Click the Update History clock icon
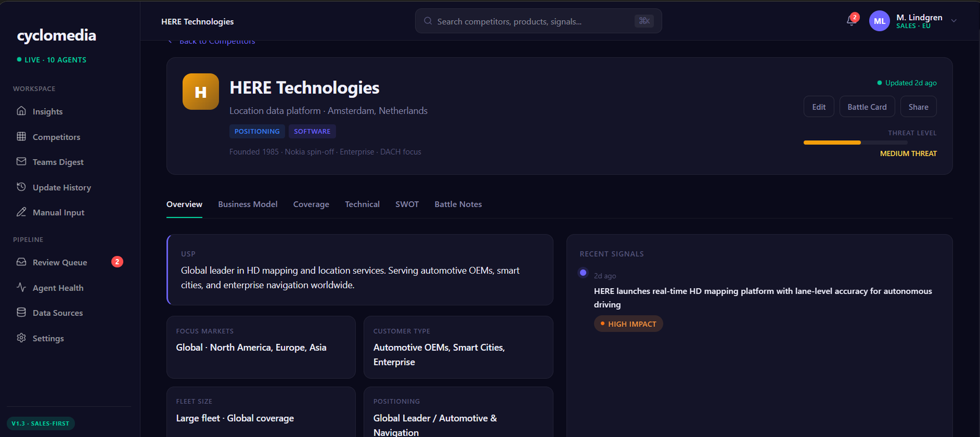Screen dimensions: 980x437 [21, 187]
